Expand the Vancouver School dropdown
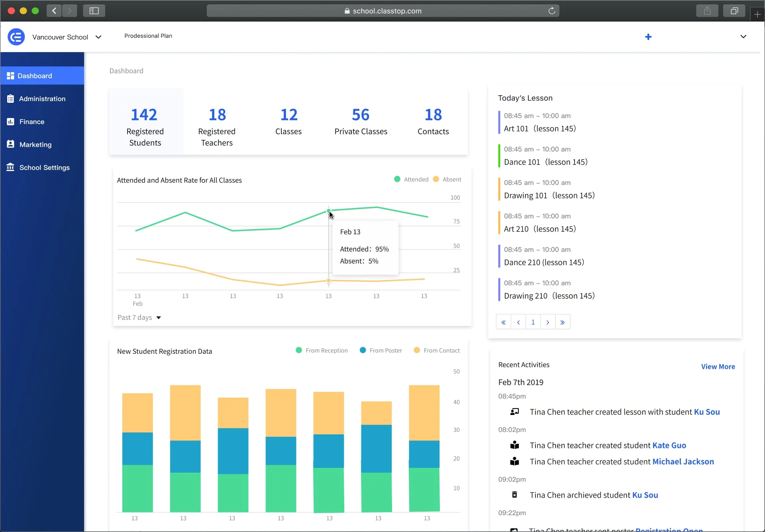This screenshot has height=532, width=765. (x=98, y=37)
